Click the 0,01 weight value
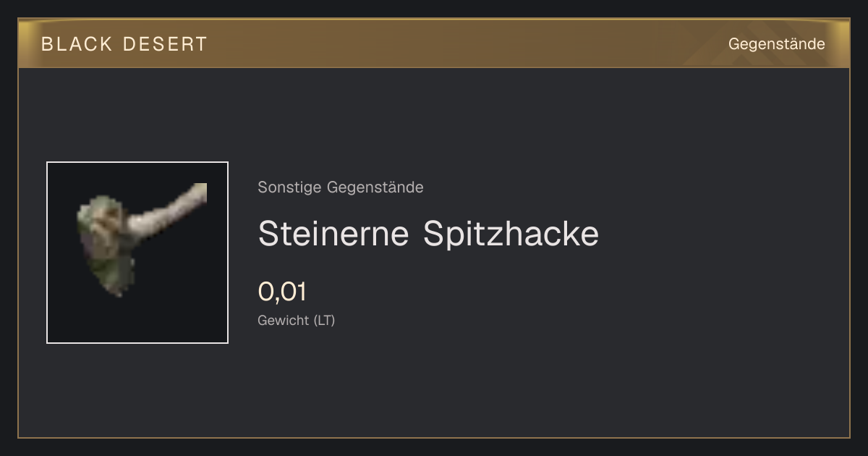 click(282, 292)
